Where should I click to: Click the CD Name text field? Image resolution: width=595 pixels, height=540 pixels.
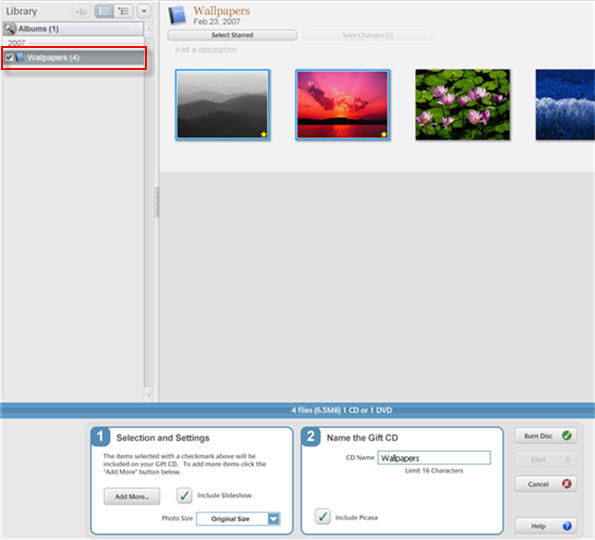point(434,458)
